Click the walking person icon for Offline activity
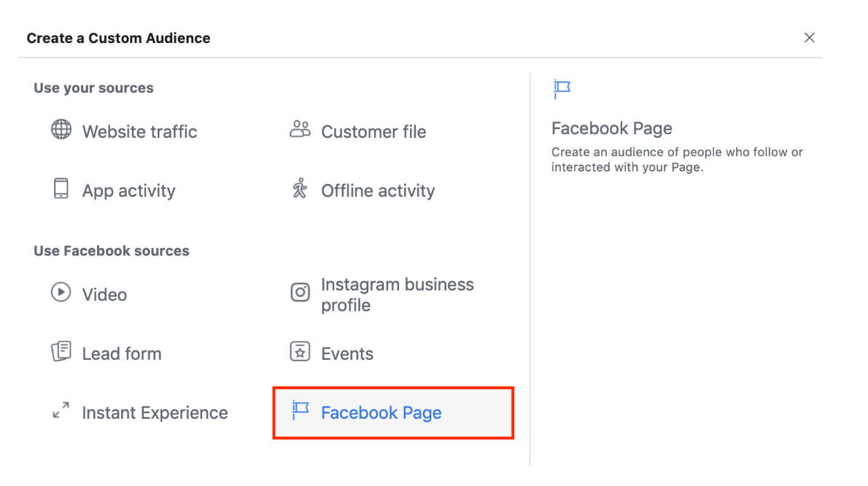The image size is (868, 486). tap(300, 189)
